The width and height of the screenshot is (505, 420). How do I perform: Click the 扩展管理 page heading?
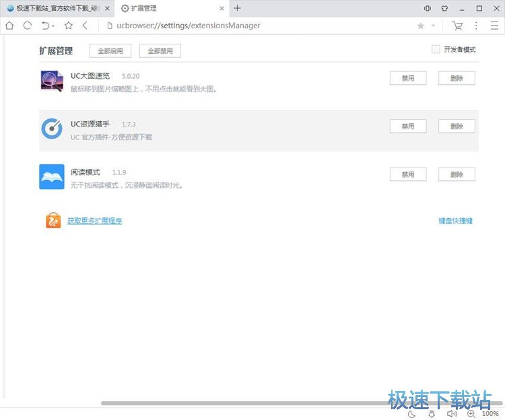pyautogui.click(x=56, y=51)
